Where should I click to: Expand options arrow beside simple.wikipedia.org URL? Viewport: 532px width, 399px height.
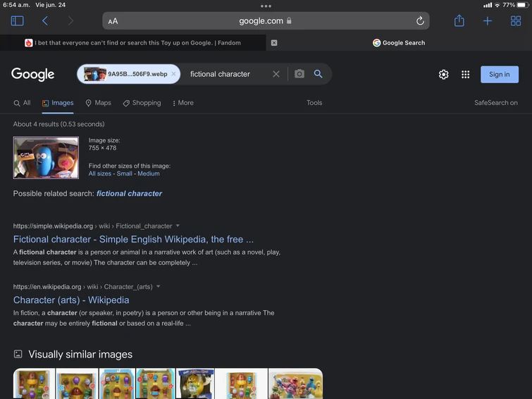pos(178,226)
